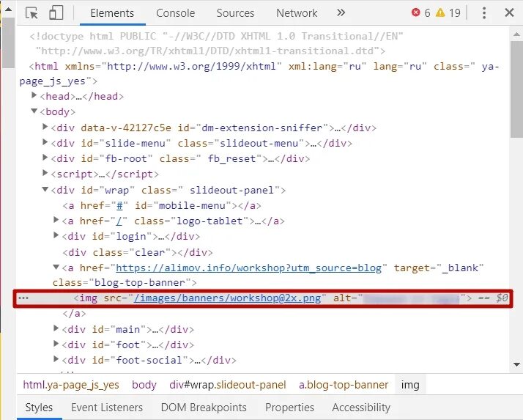Expand the main div
523x420 pixels.
coord(56,328)
